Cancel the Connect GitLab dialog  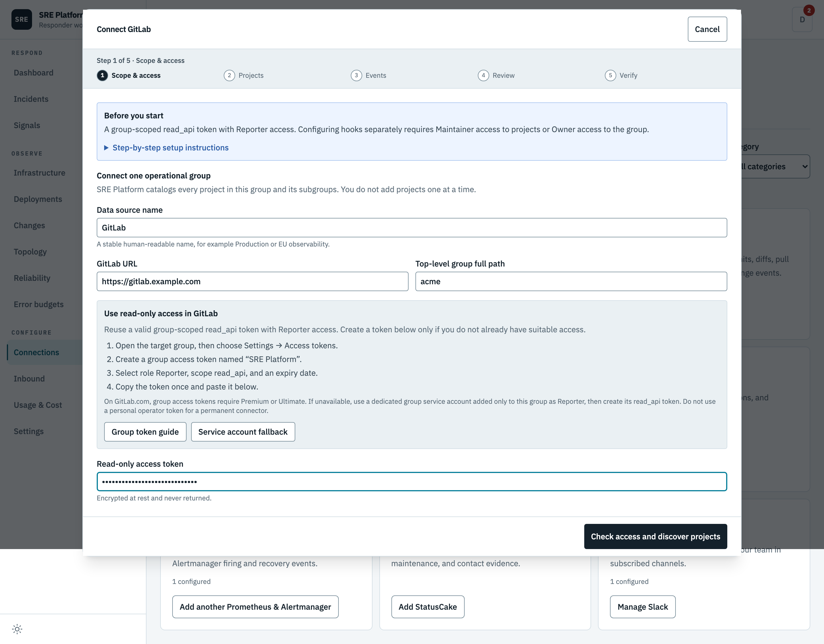[707, 29]
